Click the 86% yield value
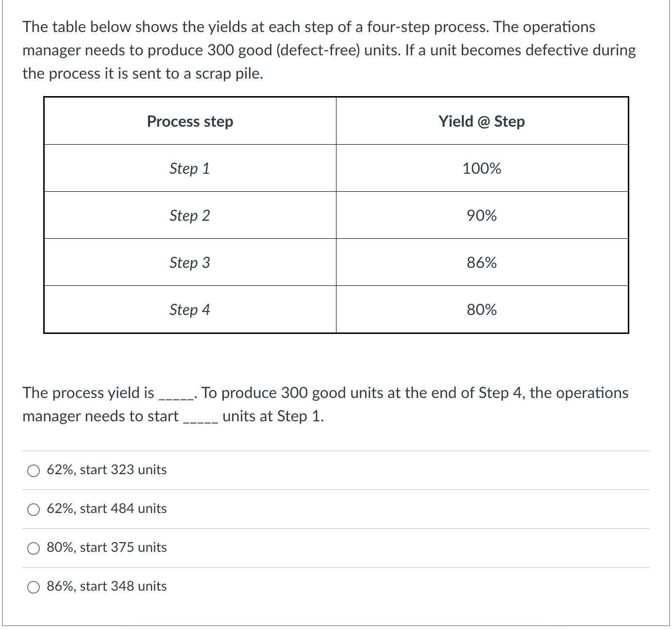The width and height of the screenshot is (672, 630). coord(482,263)
